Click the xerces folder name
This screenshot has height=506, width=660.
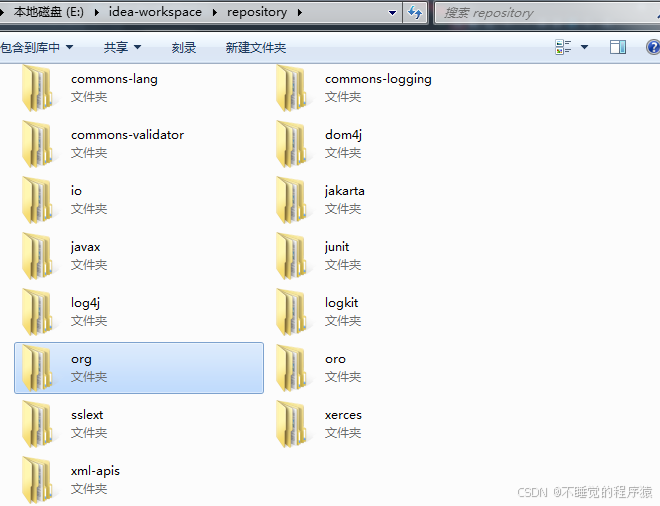click(x=343, y=415)
